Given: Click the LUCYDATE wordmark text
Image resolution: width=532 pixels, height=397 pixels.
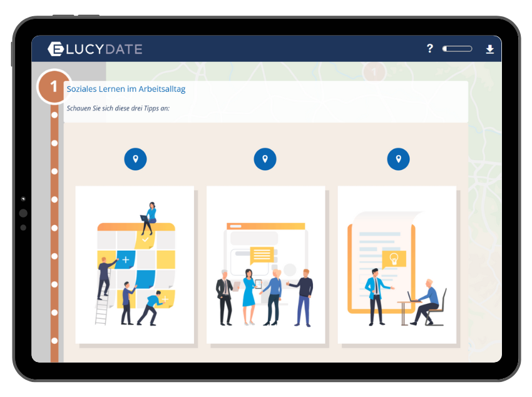Looking at the screenshot, I should 104,49.
